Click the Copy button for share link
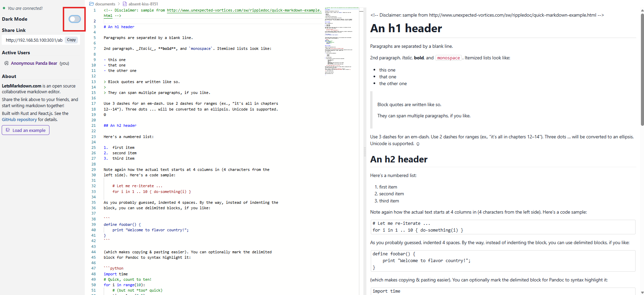 (x=71, y=40)
